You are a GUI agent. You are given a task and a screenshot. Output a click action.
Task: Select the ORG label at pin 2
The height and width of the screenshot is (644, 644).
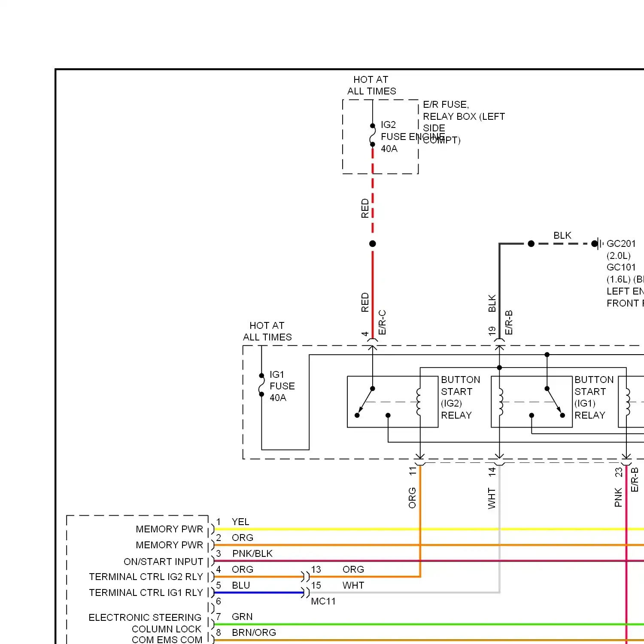click(x=243, y=538)
